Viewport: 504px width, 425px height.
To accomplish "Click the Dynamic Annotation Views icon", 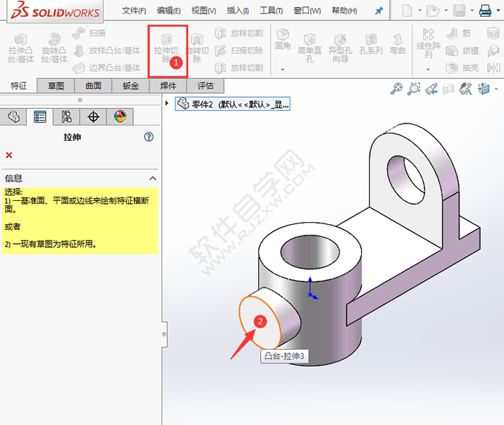I will point(466,89).
